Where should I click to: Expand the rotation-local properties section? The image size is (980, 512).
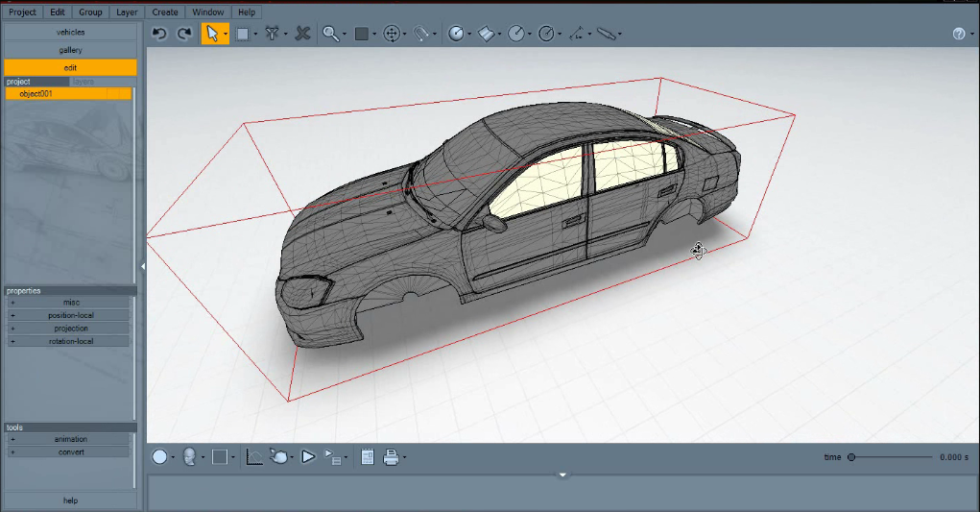point(68,341)
